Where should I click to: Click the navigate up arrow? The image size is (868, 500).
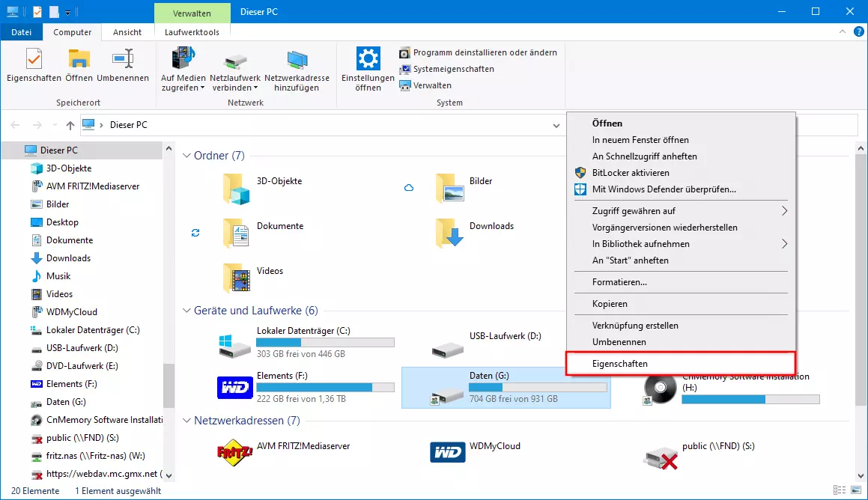[x=70, y=125]
